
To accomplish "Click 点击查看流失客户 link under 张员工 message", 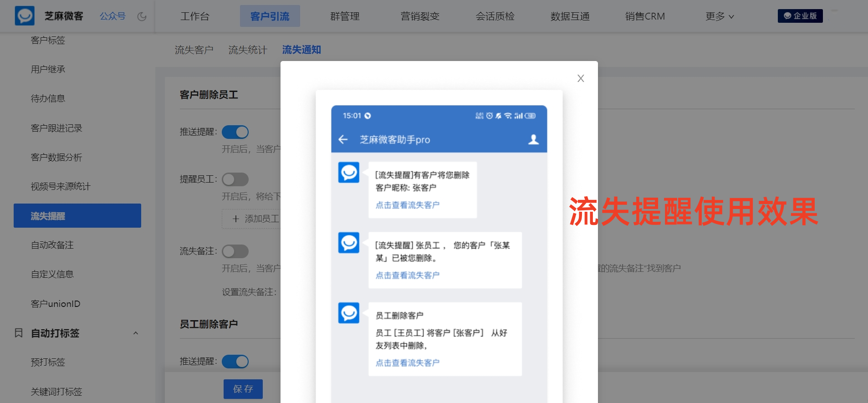I will tap(408, 275).
